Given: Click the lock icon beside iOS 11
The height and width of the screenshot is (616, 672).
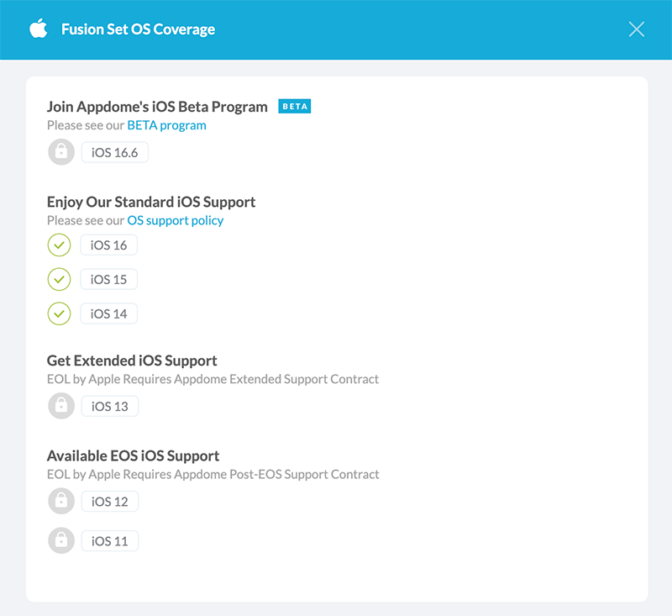Looking at the screenshot, I should (x=61, y=540).
